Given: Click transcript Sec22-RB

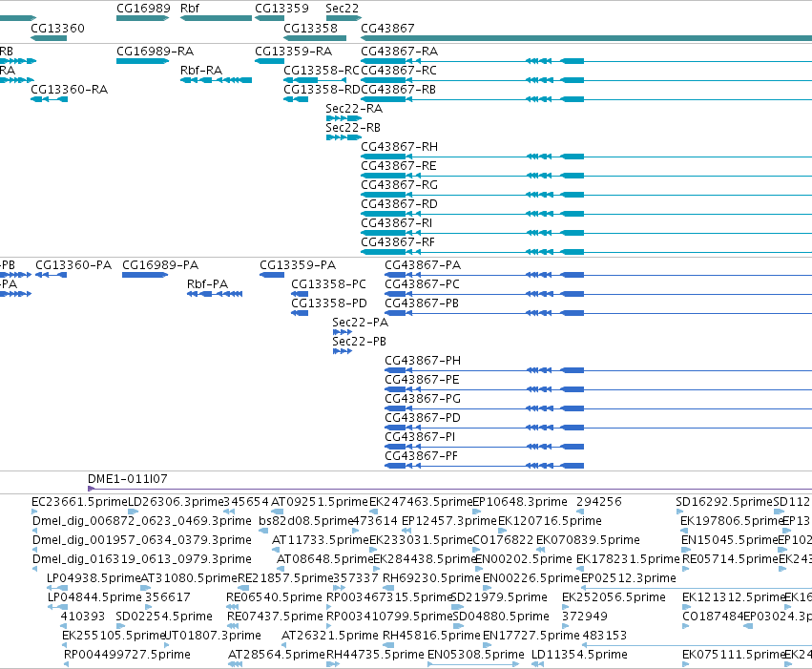Looking at the screenshot, I should tap(353, 127).
